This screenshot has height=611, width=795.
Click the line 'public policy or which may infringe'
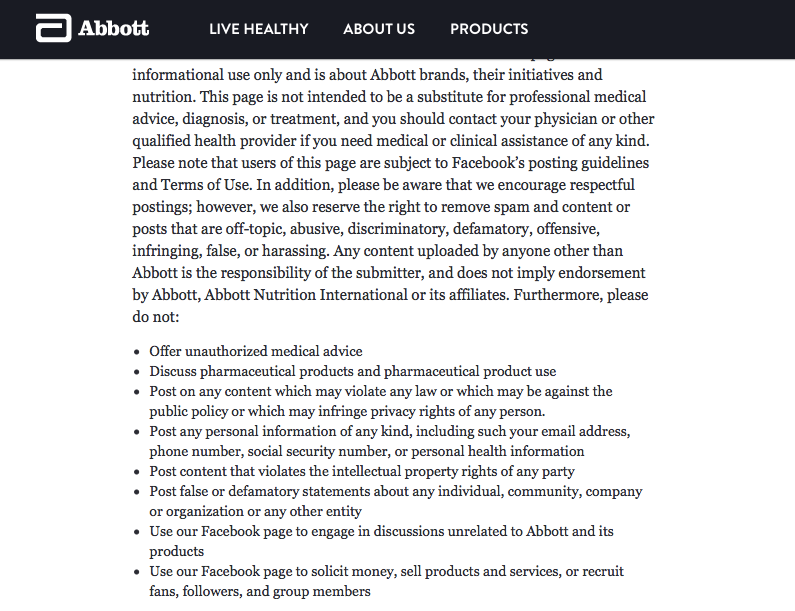[x=347, y=411]
